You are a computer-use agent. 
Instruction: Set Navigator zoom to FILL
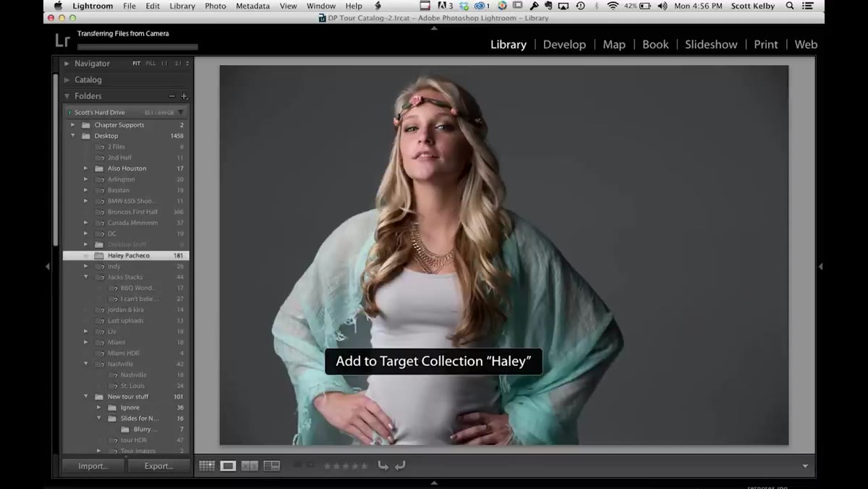(x=150, y=64)
